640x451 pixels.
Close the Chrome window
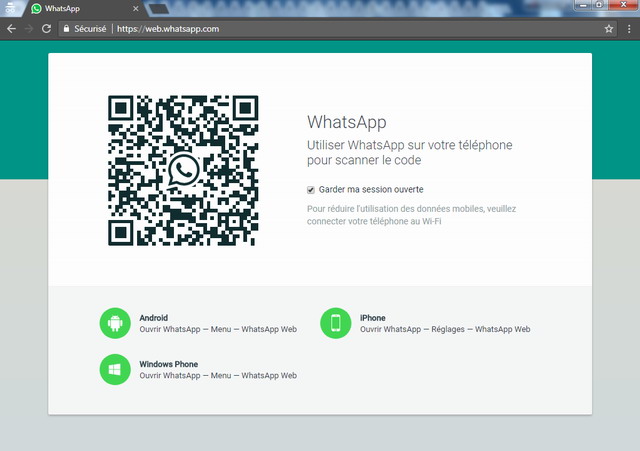click(623, 5)
